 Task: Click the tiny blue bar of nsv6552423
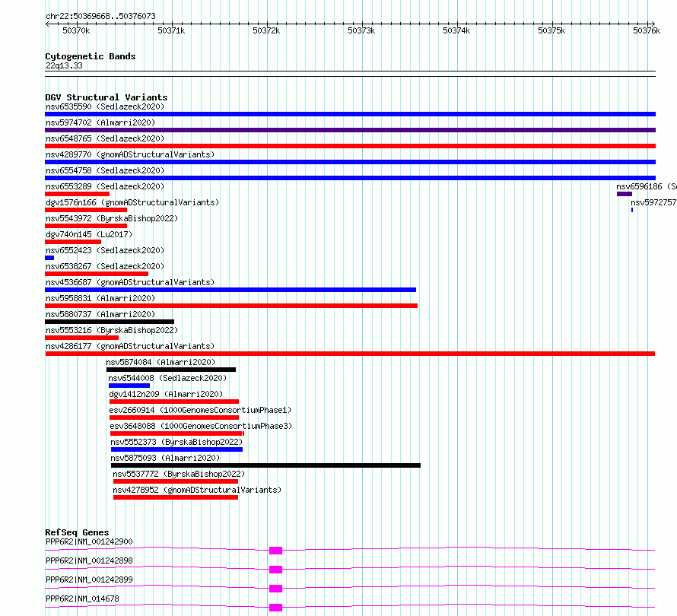click(49, 258)
